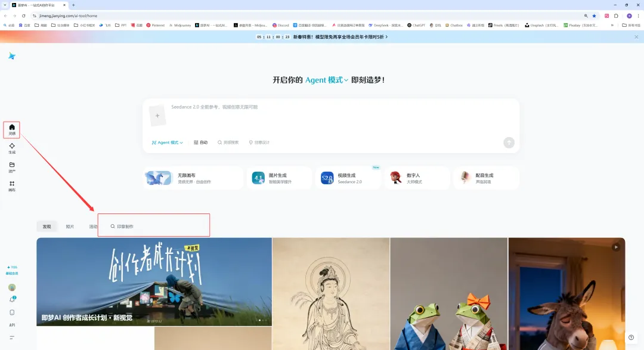
Task: Open the notifications bell icon
Action: 12,300
